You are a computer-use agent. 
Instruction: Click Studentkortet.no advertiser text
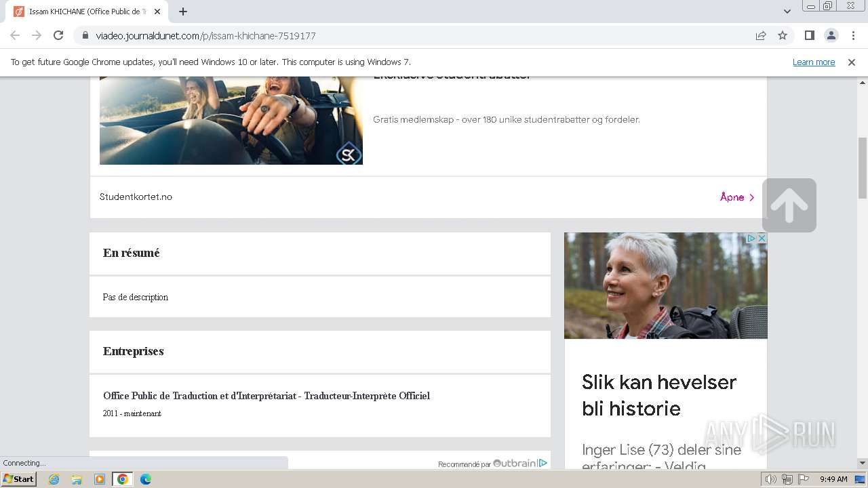(136, 197)
